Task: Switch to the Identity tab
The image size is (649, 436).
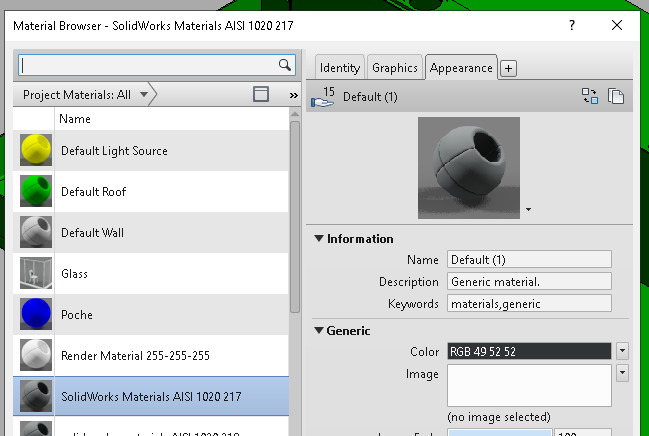Action: pyautogui.click(x=339, y=67)
